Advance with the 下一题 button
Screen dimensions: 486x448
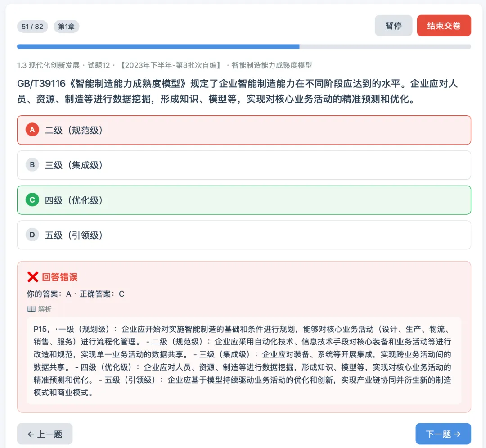(443, 434)
